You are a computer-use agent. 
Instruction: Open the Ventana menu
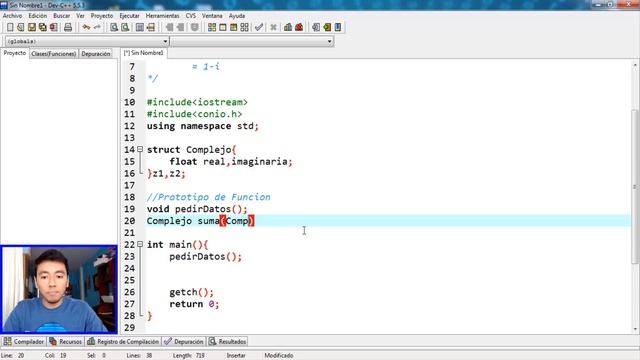(212, 16)
